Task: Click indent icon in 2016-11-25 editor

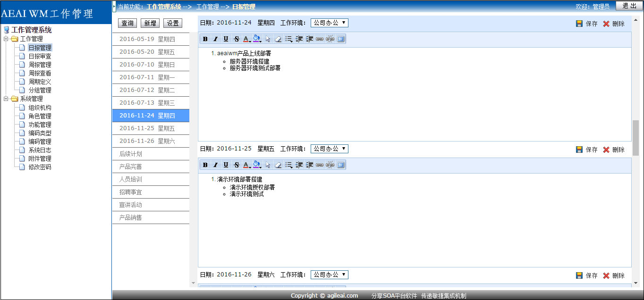Action: (309, 165)
